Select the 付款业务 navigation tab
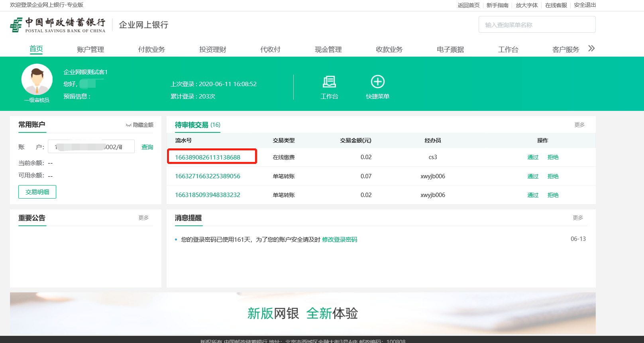 (x=151, y=49)
